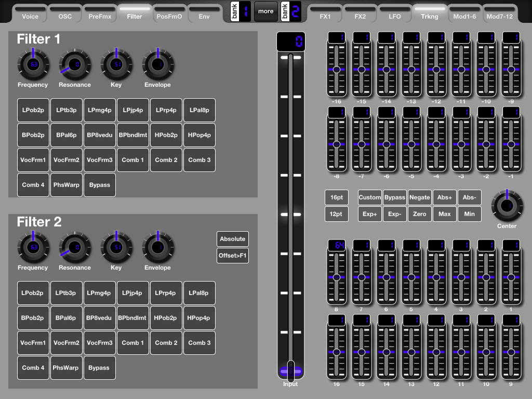Image resolution: width=532 pixels, height=399 pixels.
Task: Click the Input slider handle
Action: click(x=291, y=371)
